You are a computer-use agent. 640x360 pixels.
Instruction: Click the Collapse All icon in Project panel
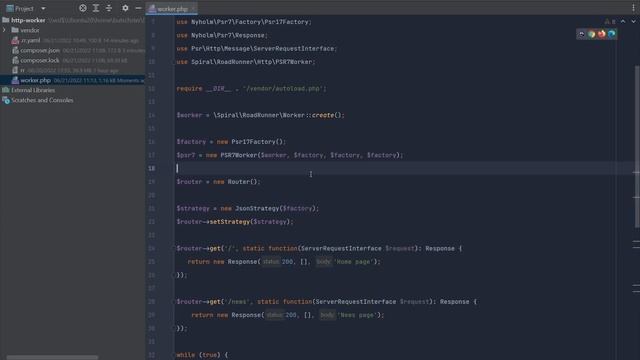point(109,8)
